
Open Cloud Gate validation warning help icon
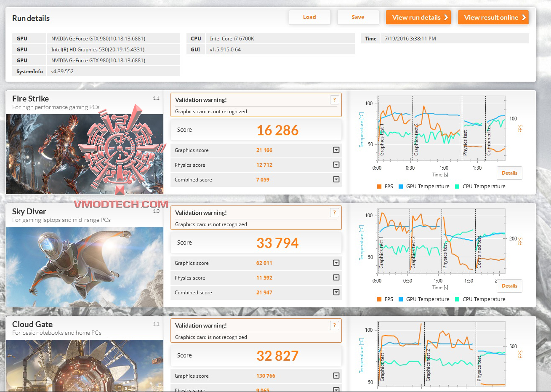334,325
